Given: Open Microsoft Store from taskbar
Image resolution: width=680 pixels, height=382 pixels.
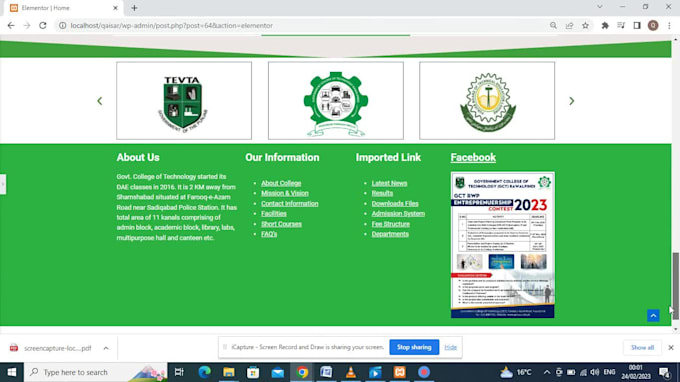Looking at the screenshot, I should pos(253,372).
